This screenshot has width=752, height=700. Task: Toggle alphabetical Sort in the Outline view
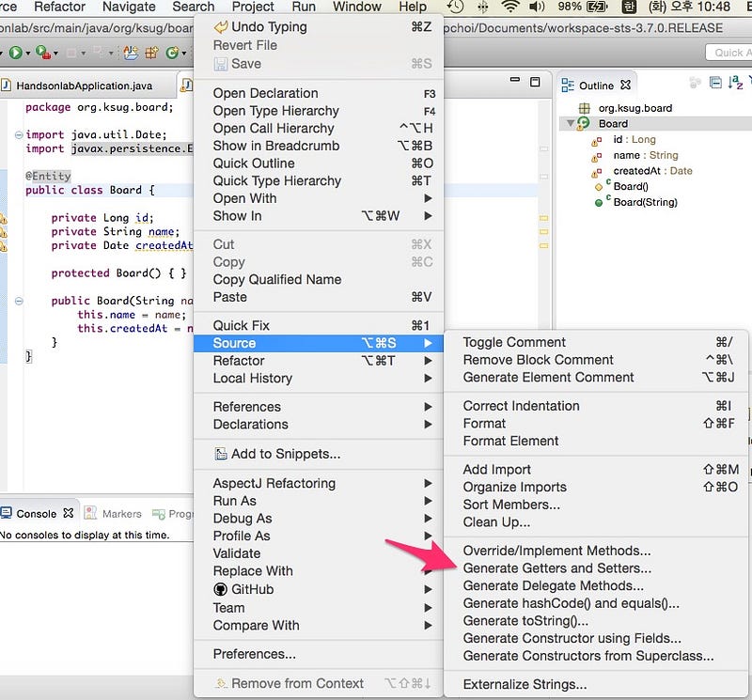click(x=735, y=83)
